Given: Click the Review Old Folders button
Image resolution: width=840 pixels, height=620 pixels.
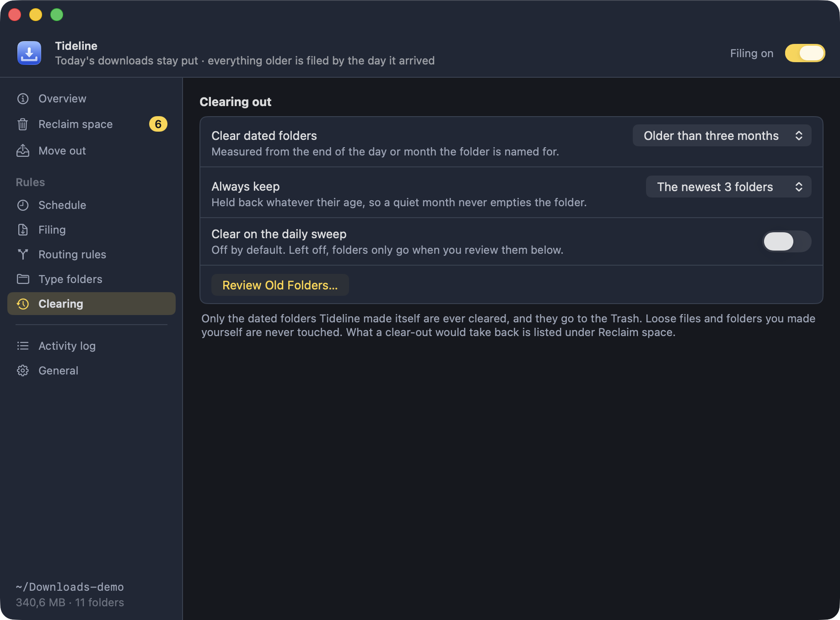Looking at the screenshot, I should (x=280, y=285).
